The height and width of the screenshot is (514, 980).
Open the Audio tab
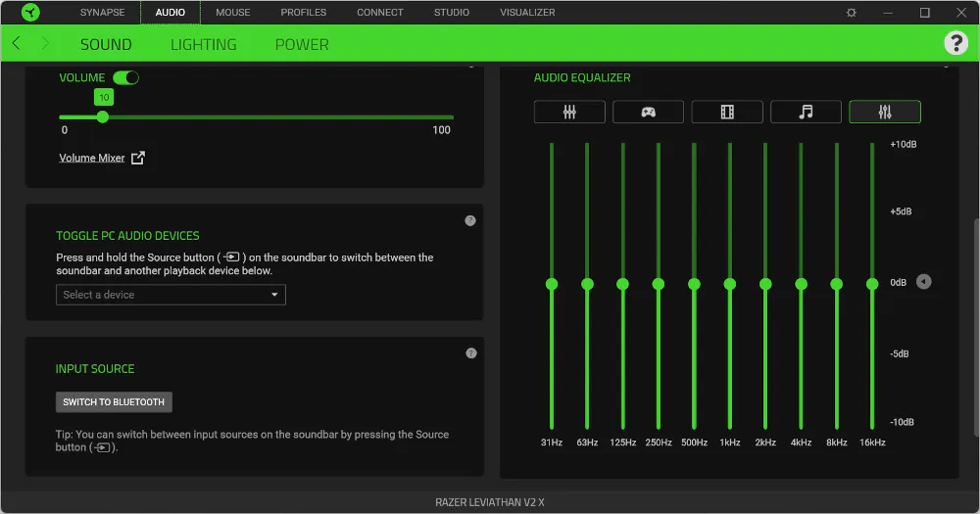click(170, 13)
